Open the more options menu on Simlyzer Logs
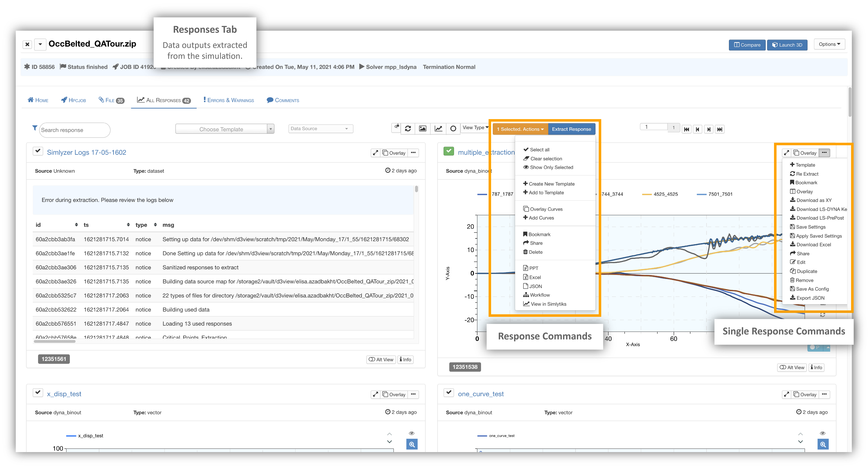 413,153
